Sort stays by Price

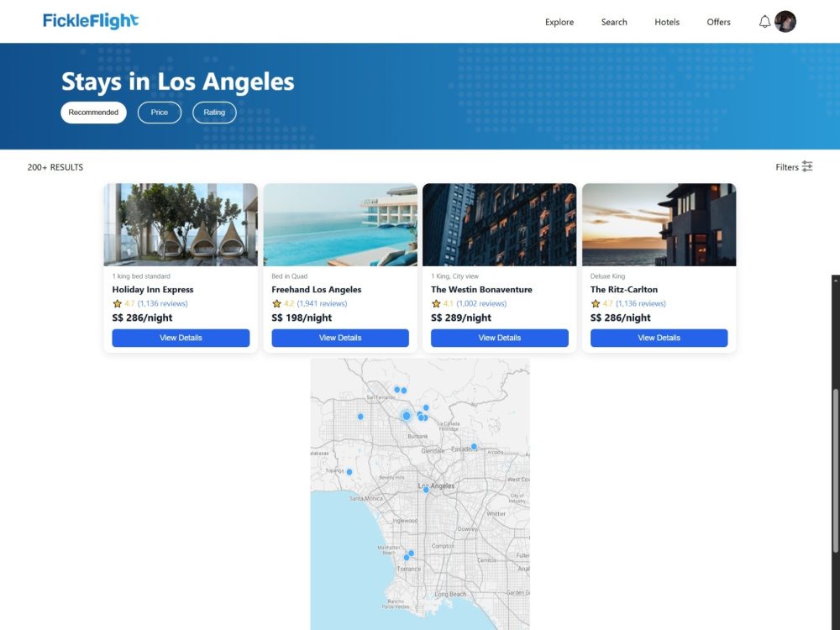click(159, 113)
